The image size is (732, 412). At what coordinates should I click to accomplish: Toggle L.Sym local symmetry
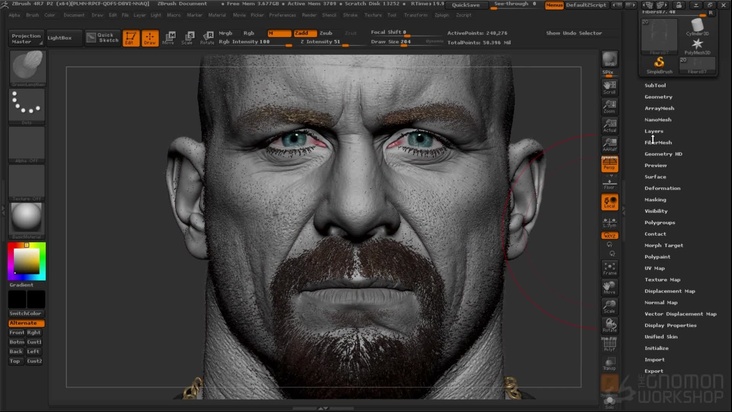coord(609,223)
